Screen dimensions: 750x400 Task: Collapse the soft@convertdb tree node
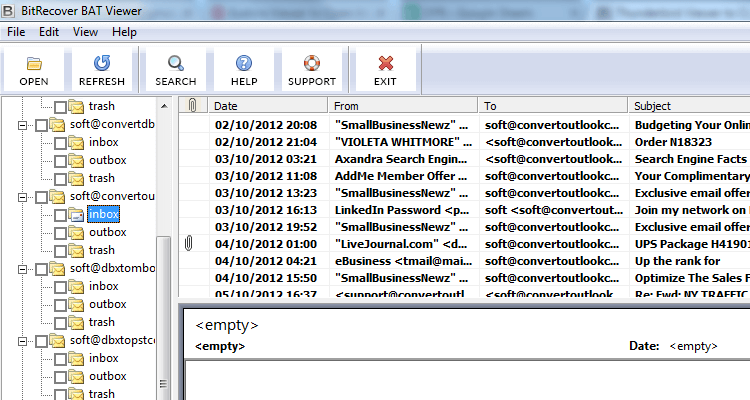coord(22,125)
